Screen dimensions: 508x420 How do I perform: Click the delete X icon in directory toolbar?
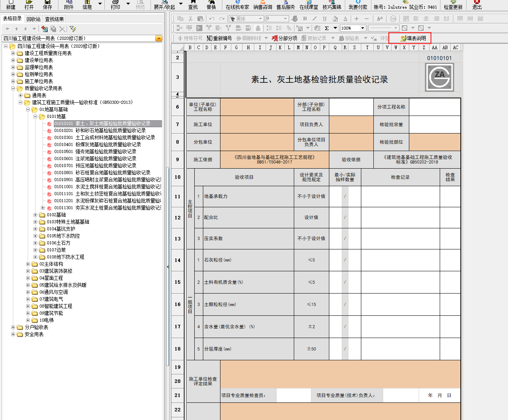pyautogui.click(x=62, y=29)
